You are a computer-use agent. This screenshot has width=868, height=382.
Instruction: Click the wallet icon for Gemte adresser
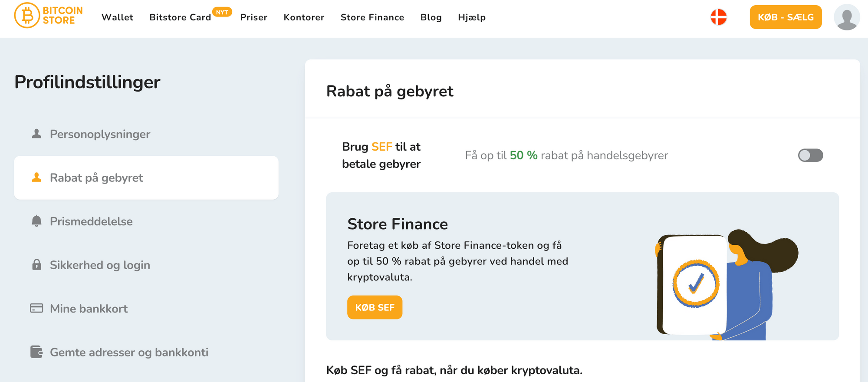pos(36,352)
